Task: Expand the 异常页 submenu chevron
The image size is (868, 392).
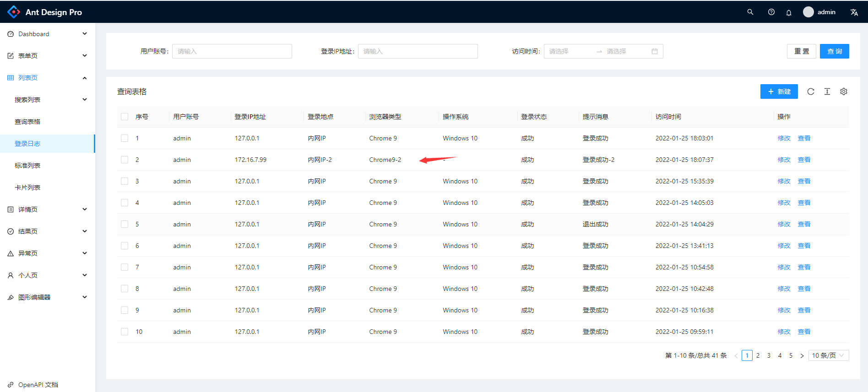Action: (x=85, y=253)
